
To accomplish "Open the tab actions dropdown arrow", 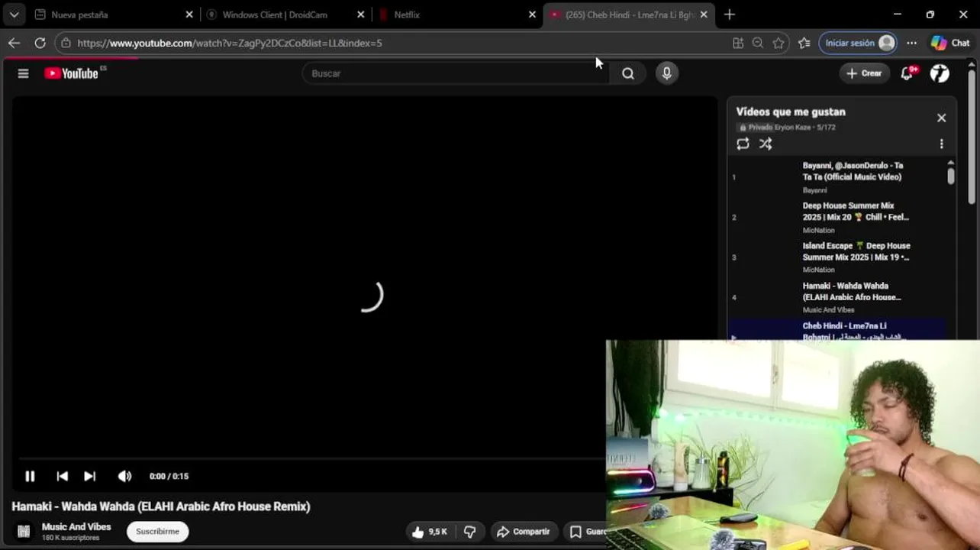I will coord(14,15).
